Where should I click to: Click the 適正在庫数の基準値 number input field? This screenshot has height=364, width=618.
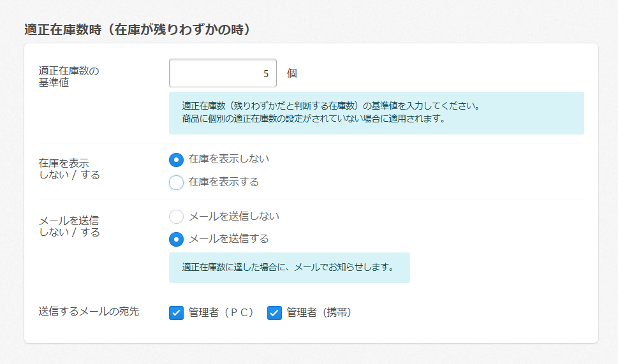[x=223, y=73]
